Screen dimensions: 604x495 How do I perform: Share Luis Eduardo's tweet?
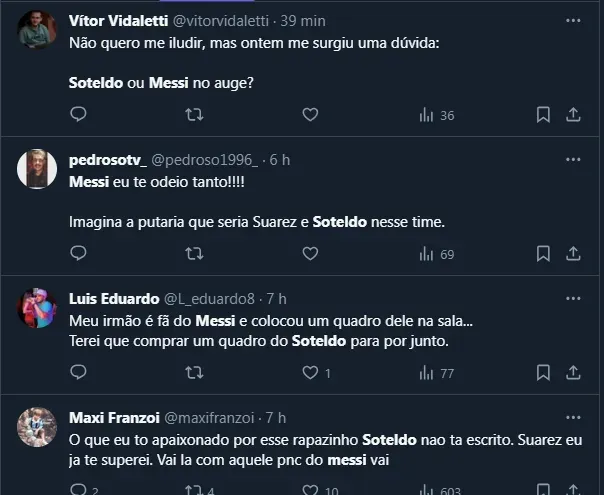573,373
